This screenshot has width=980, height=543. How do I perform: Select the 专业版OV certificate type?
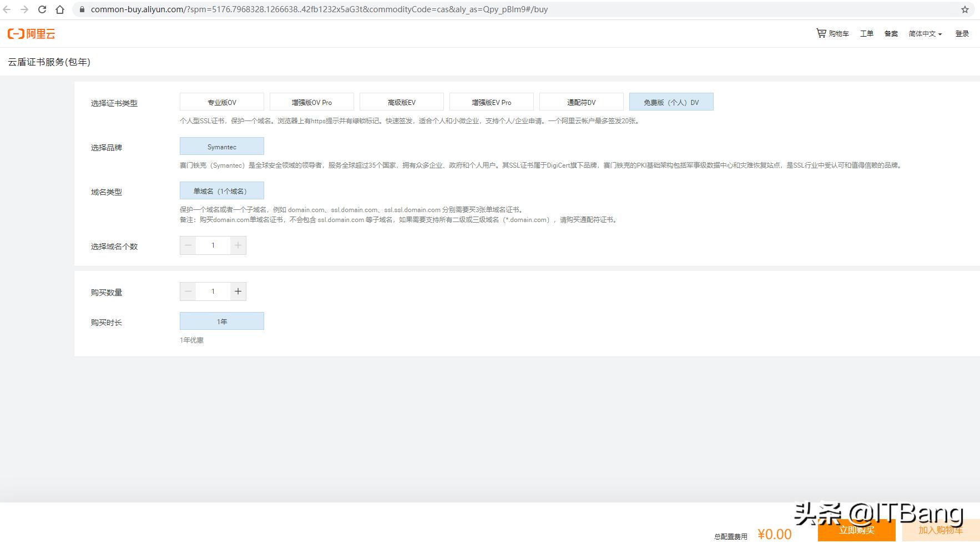coord(221,102)
